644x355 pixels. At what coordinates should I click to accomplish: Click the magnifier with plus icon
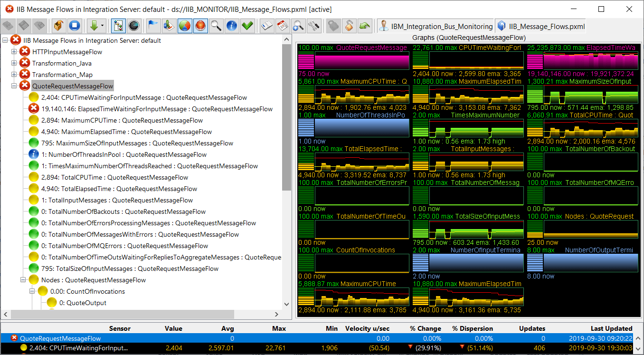tap(298, 26)
